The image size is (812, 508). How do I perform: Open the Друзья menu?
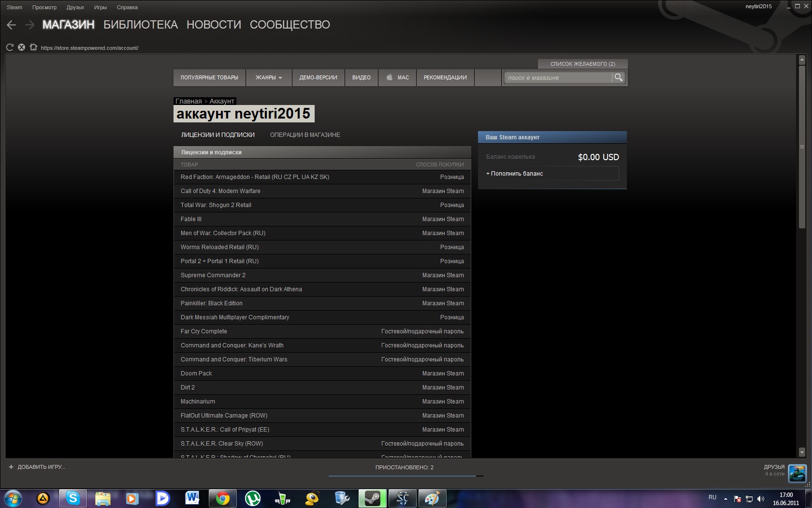point(75,7)
